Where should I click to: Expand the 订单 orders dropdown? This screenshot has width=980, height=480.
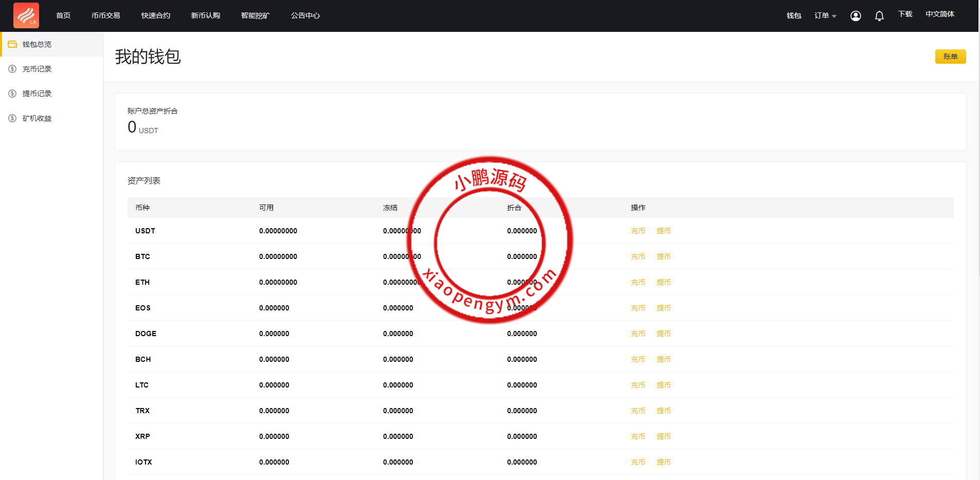point(825,16)
